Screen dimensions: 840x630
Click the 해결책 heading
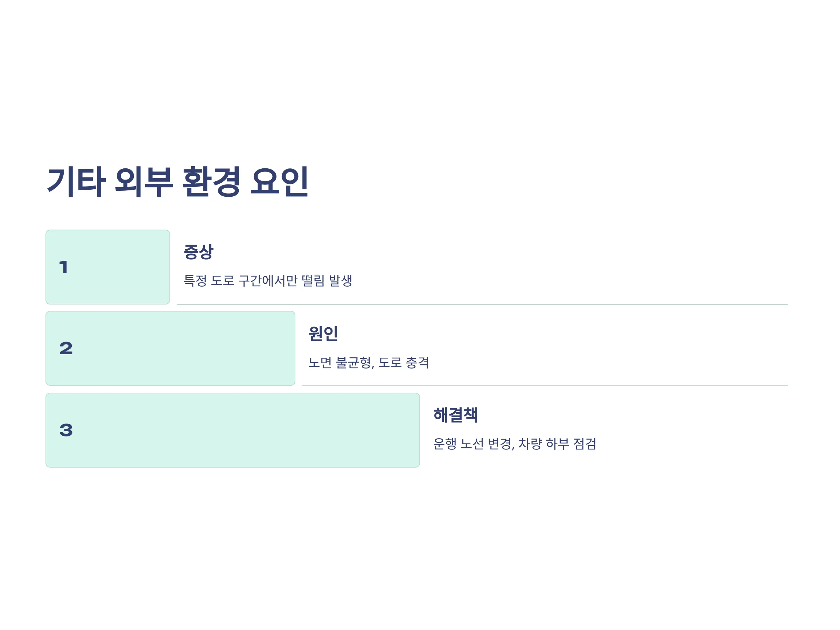click(x=455, y=415)
